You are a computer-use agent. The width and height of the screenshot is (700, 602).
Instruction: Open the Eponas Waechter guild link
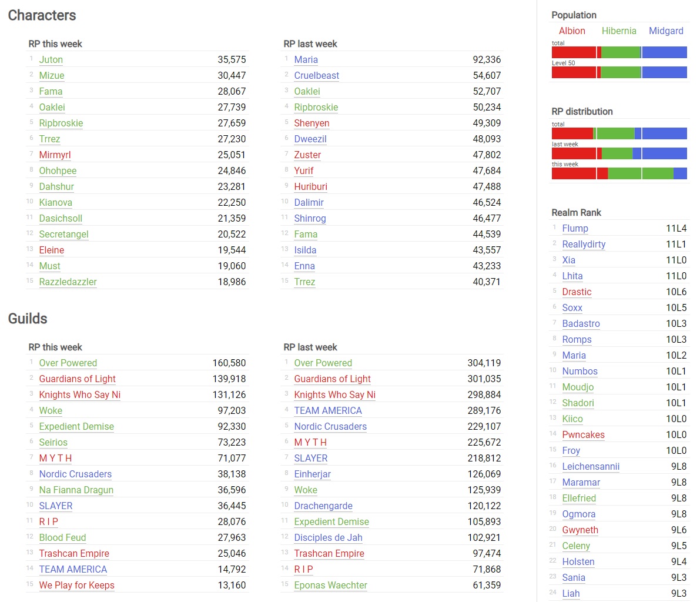[x=330, y=585]
